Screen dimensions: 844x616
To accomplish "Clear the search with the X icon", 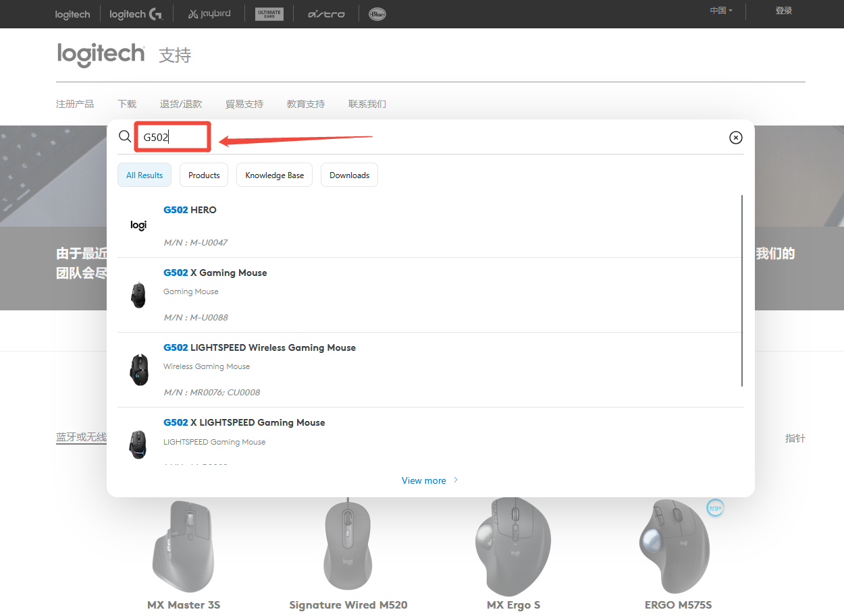I will (735, 138).
